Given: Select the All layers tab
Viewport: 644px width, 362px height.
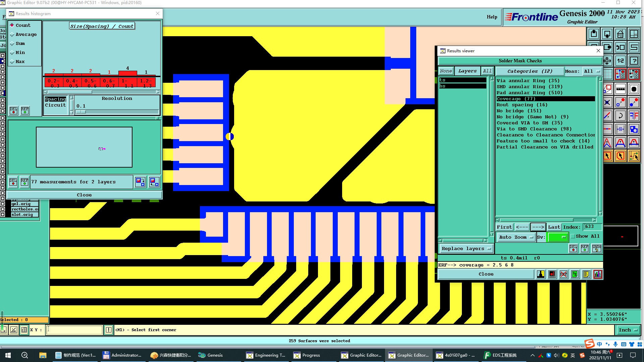Looking at the screenshot, I should click(487, 71).
